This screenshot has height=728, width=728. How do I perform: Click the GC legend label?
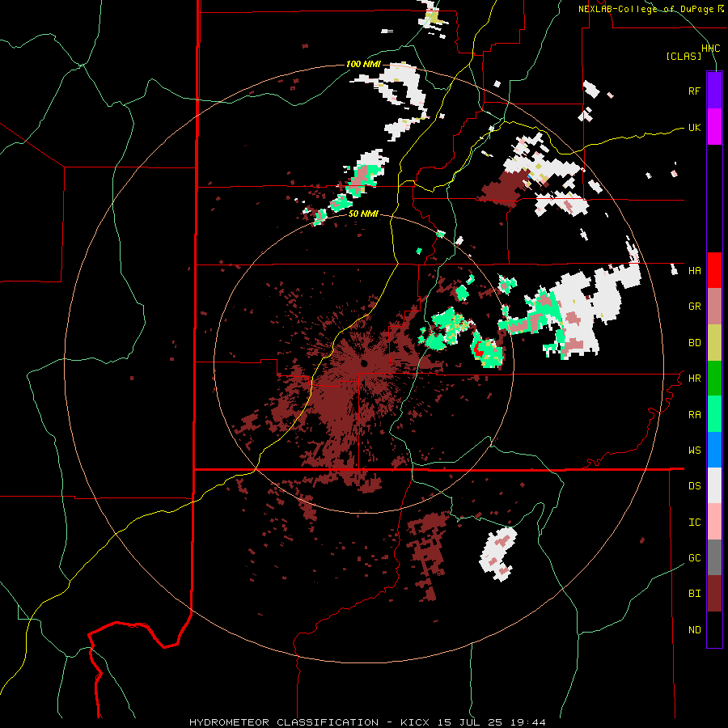[x=694, y=558]
